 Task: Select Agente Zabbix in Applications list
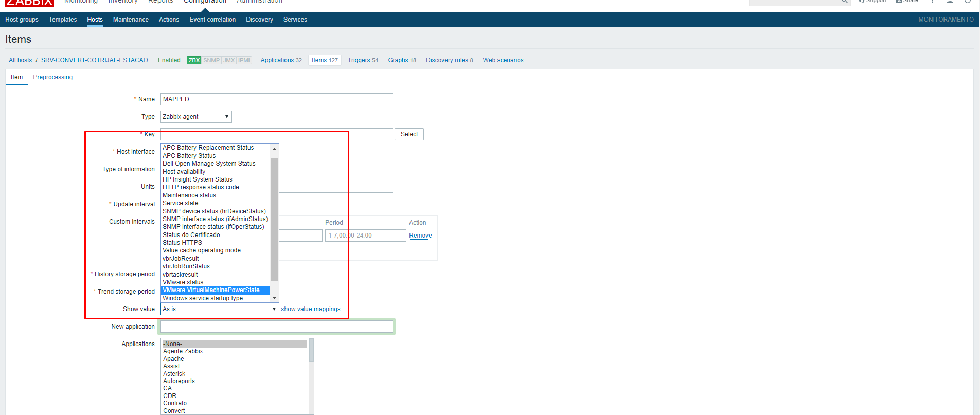[x=235, y=351]
